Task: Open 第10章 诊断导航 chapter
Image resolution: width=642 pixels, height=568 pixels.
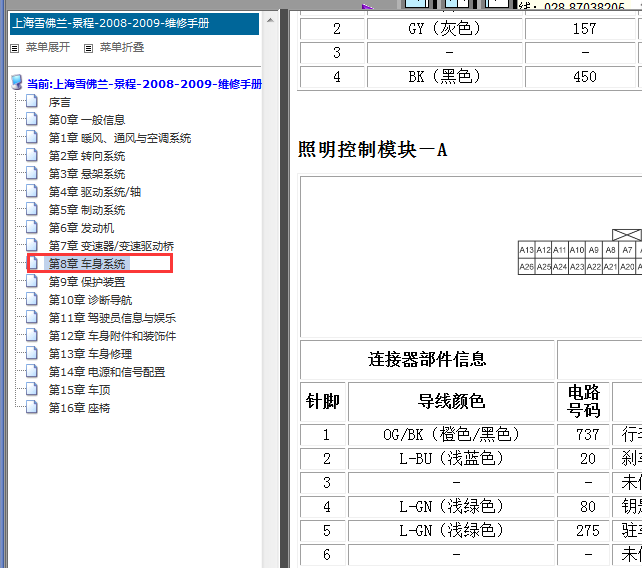Action: (x=90, y=300)
